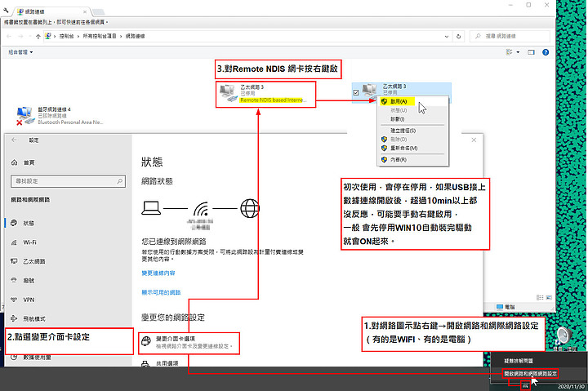Expand the 組合管理 dropdown

point(20,52)
